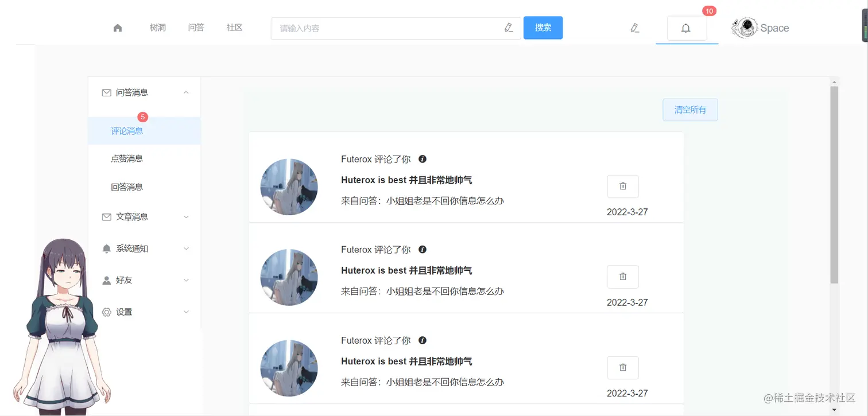Click the info icon next to Futerox's first comment
This screenshot has width=868, height=416.
(423, 159)
